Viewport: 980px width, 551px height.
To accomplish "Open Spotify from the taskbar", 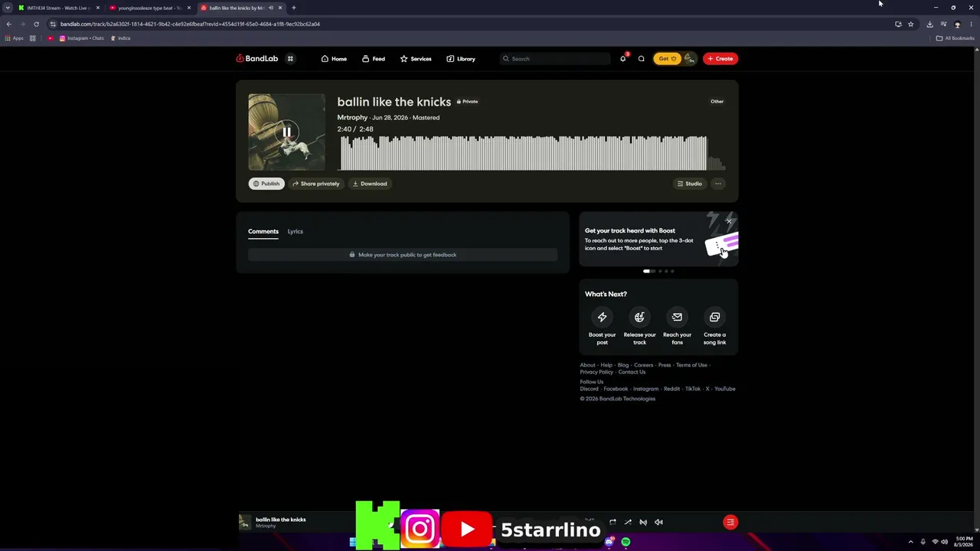I will click(x=626, y=542).
